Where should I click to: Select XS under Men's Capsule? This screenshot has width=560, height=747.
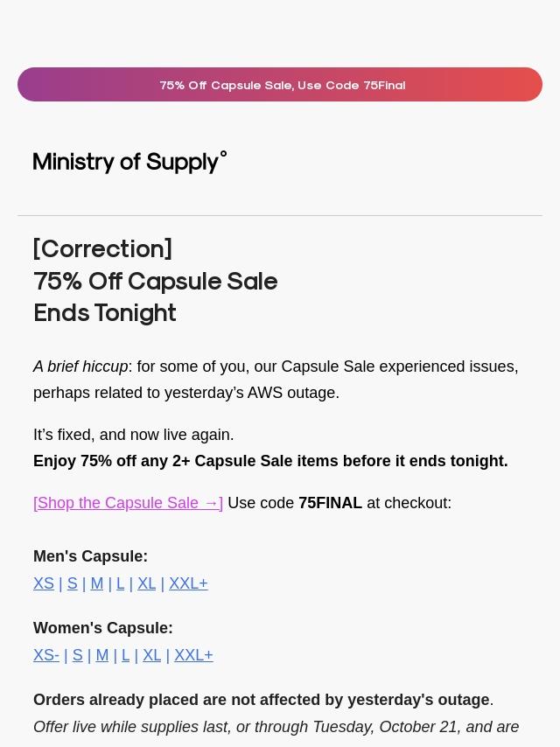(44, 583)
